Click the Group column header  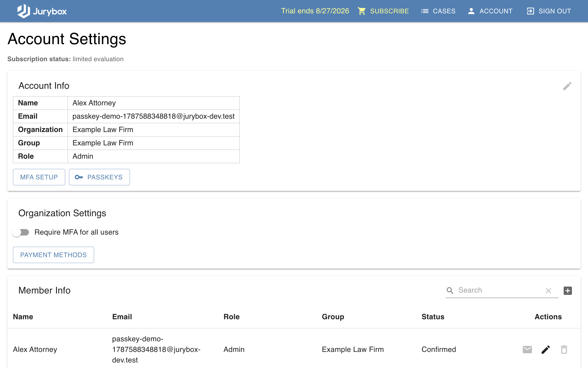[333, 317]
